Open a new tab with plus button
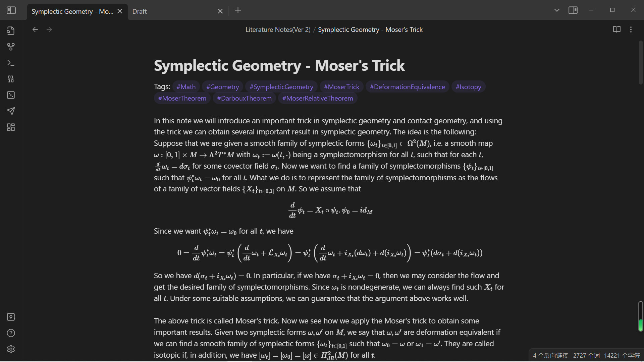Screen dimensions: 644x362 tap(238, 10)
